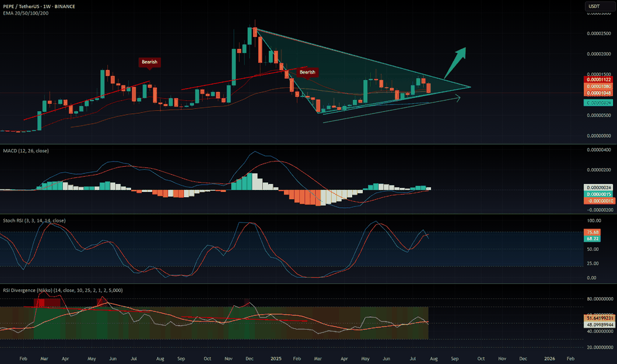Click the -0.00000200 MACD axis value
The image size is (617, 364).
pos(598,210)
